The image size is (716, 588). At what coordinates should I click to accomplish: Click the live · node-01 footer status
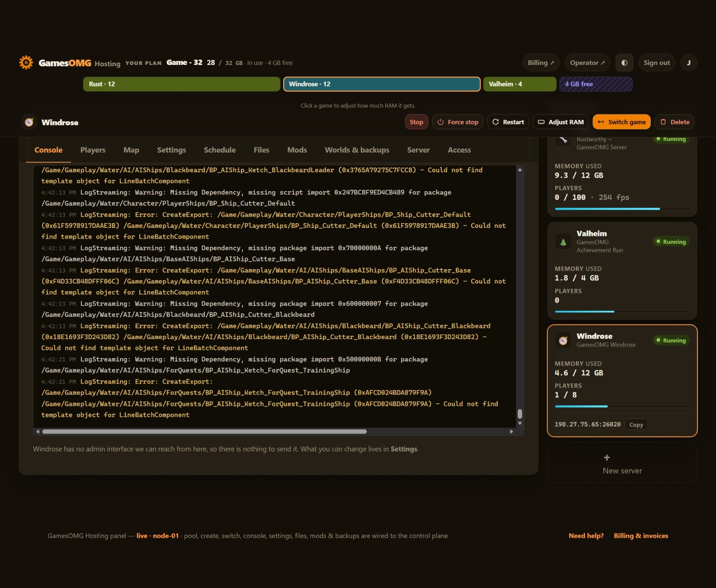[x=158, y=536]
